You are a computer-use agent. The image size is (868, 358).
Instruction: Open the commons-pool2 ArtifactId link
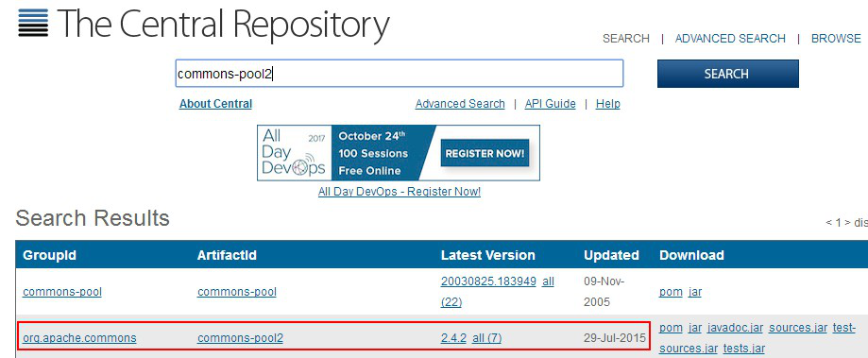(240, 338)
